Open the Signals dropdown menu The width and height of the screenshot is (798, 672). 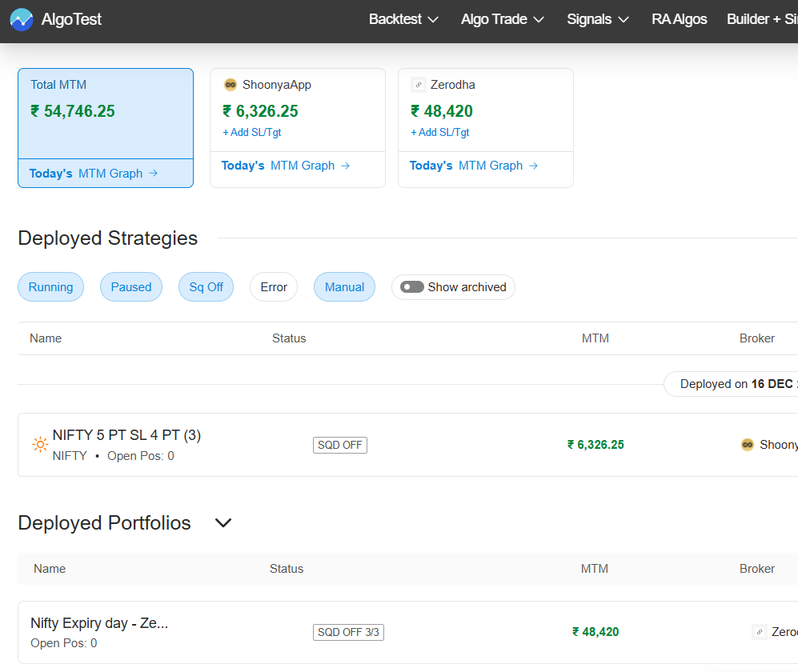(597, 19)
